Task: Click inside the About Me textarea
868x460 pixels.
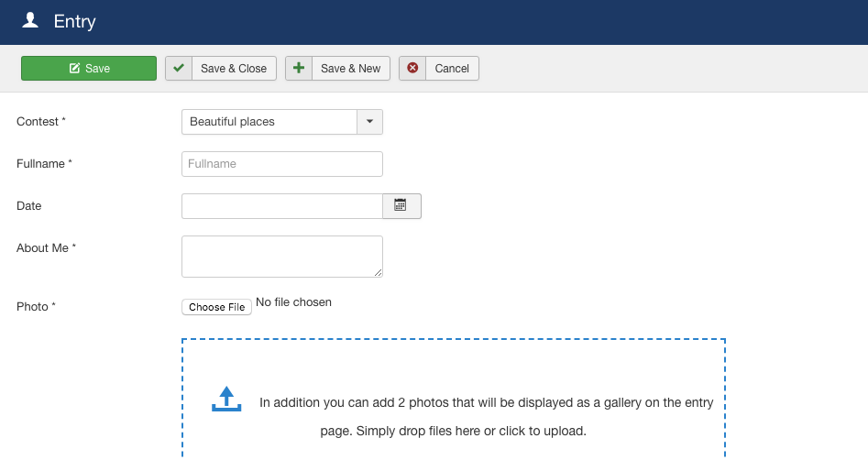Action: 281,257
